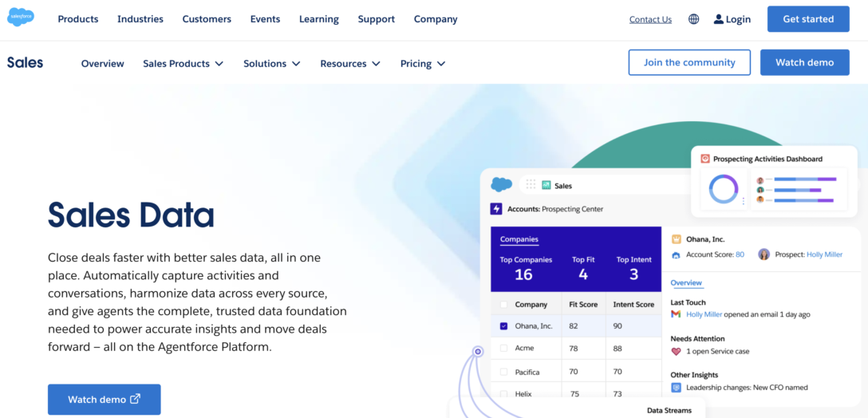Click the Login link
Screen dimensions: 868x418
pos(732,19)
